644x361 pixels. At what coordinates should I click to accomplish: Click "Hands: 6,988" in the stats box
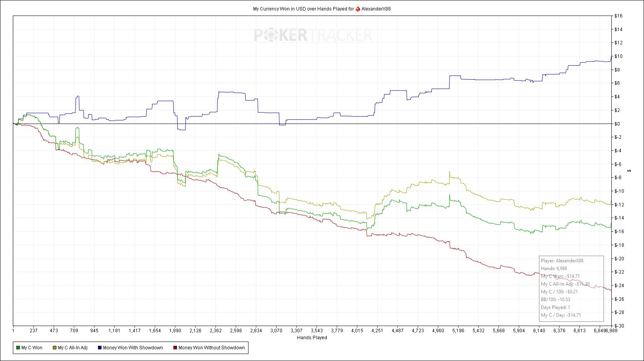pyautogui.click(x=554, y=269)
